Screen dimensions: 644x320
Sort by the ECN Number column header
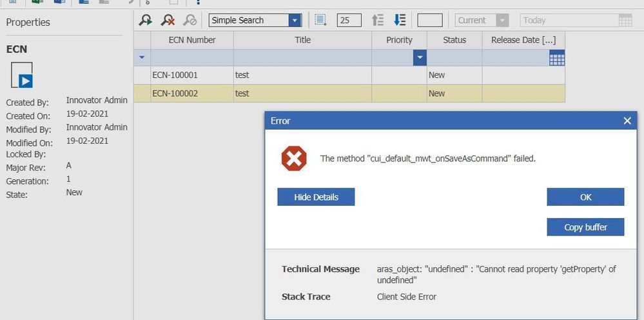click(191, 40)
